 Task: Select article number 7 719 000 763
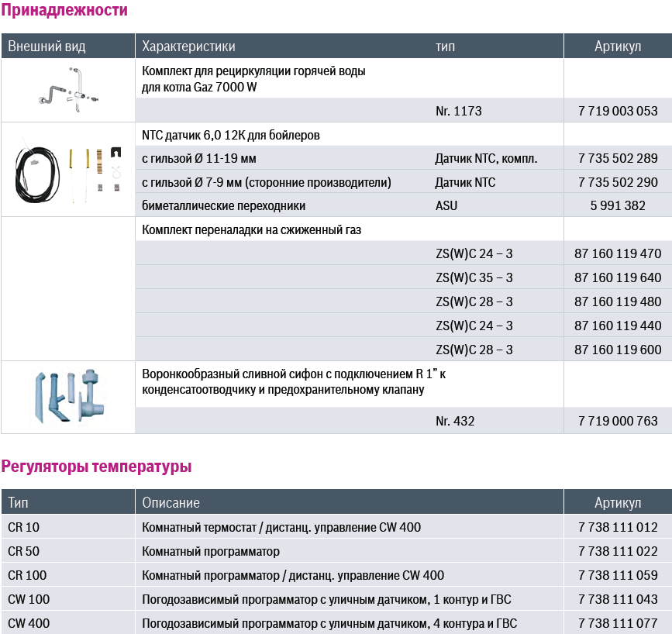(618, 421)
